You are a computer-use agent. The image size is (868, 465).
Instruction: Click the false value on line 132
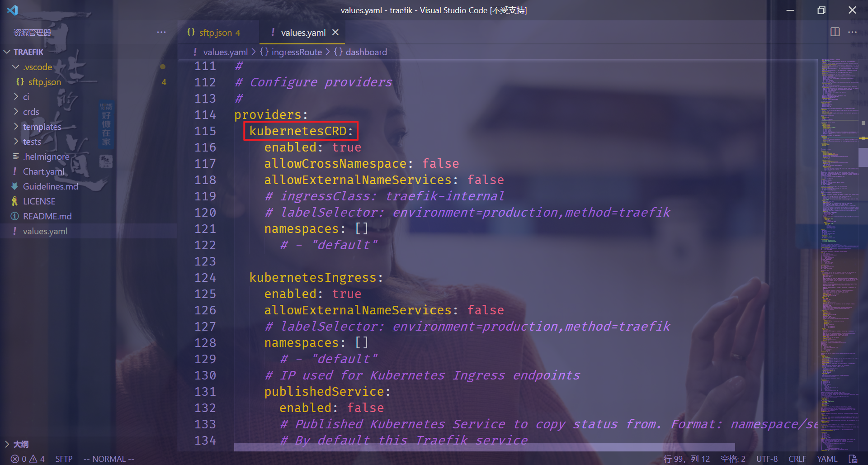point(365,408)
